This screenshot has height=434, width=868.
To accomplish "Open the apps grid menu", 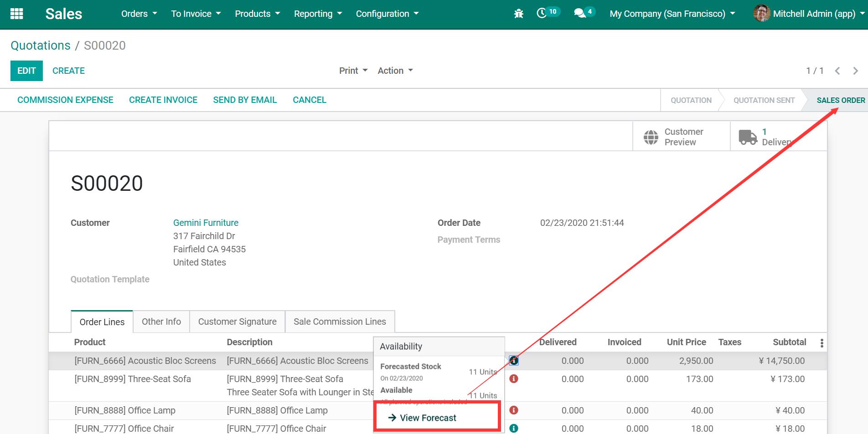I will coord(16,14).
